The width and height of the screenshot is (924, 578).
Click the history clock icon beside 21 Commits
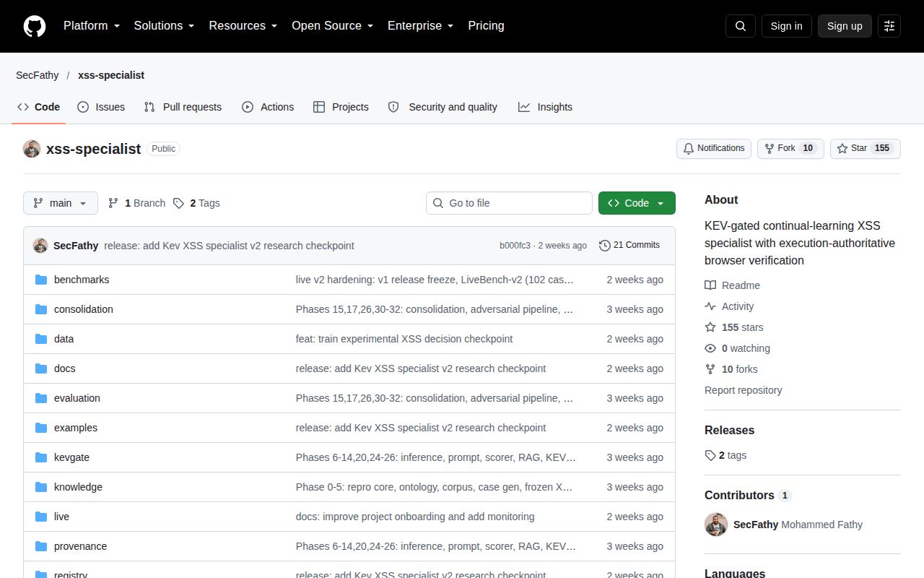pos(605,246)
